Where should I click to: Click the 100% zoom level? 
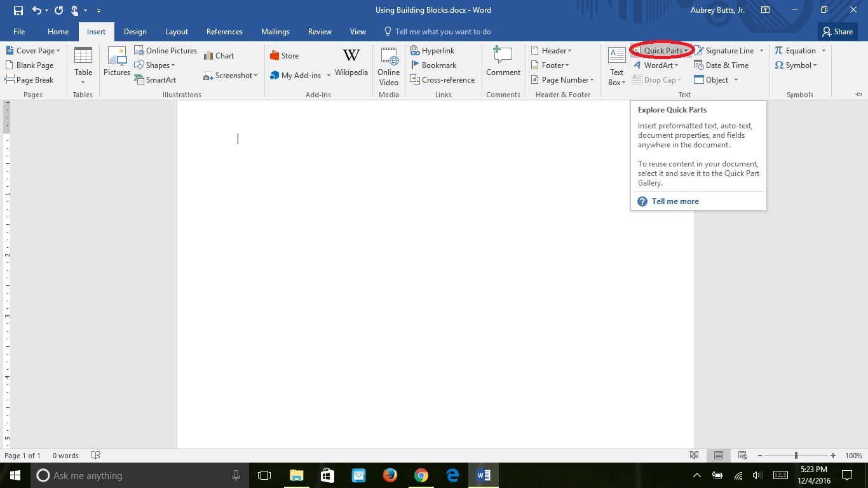853,456
